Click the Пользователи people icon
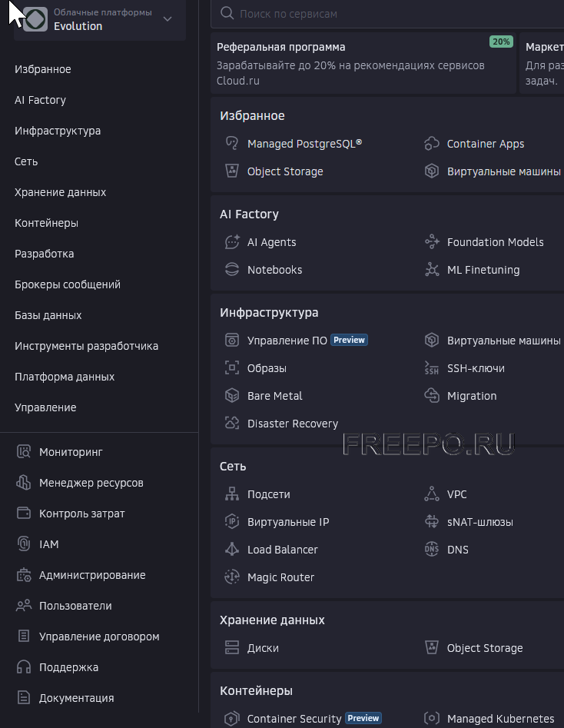 [24, 606]
